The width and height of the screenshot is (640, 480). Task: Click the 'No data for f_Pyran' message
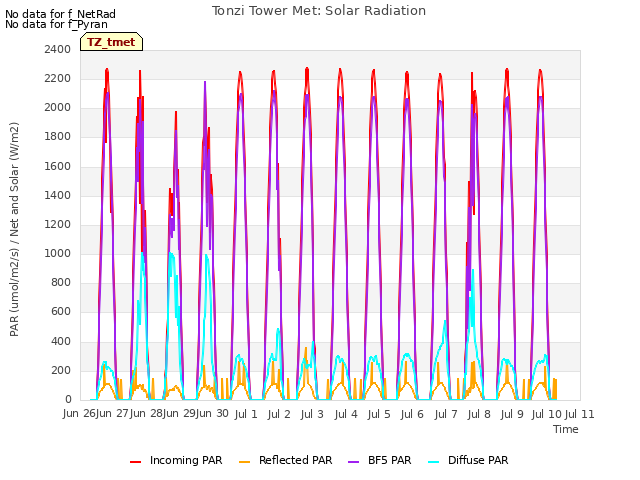pyautogui.click(x=56, y=24)
